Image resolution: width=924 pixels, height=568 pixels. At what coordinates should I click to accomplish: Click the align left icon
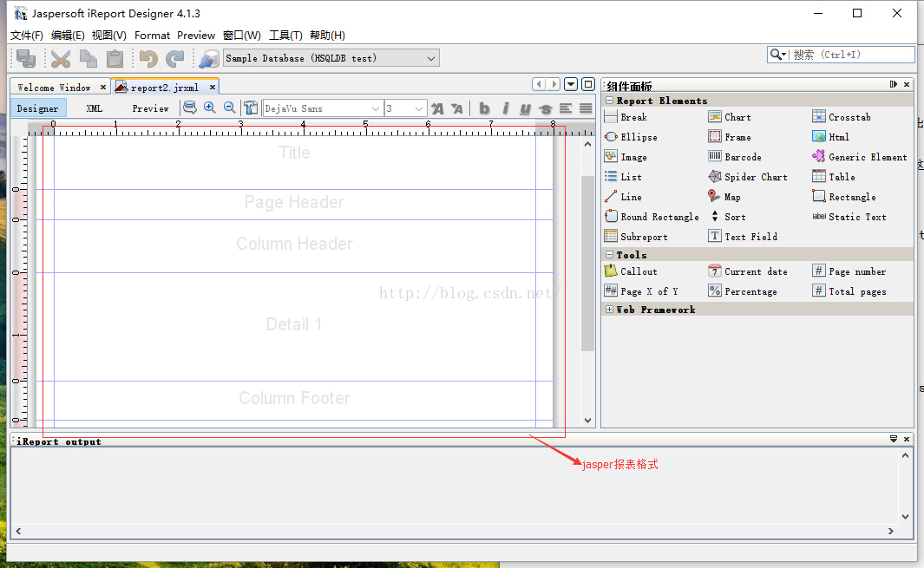click(x=566, y=108)
